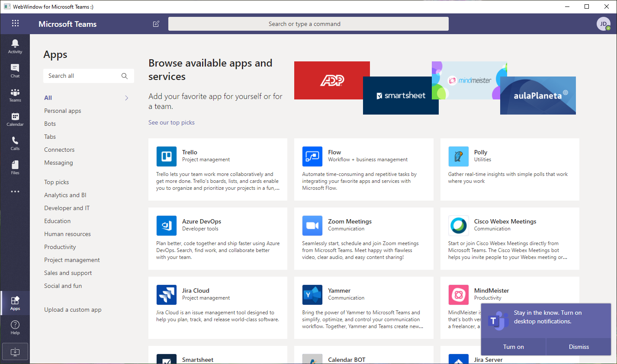Open the ADP banner tile
The image size is (617, 364).
pos(332,80)
